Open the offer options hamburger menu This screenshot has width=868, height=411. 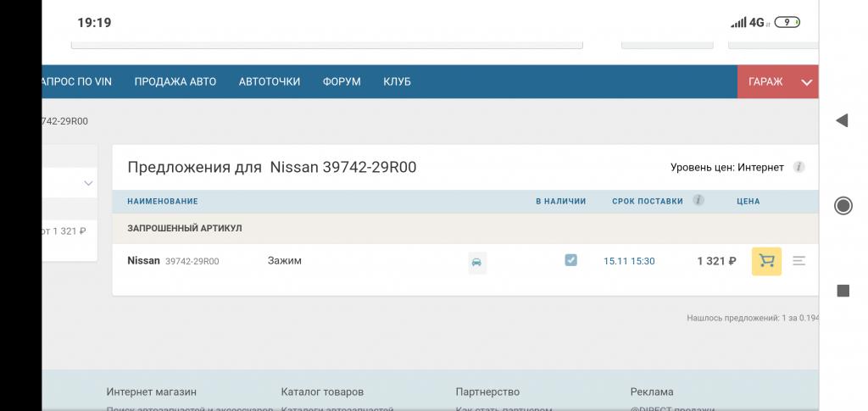[x=798, y=261]
